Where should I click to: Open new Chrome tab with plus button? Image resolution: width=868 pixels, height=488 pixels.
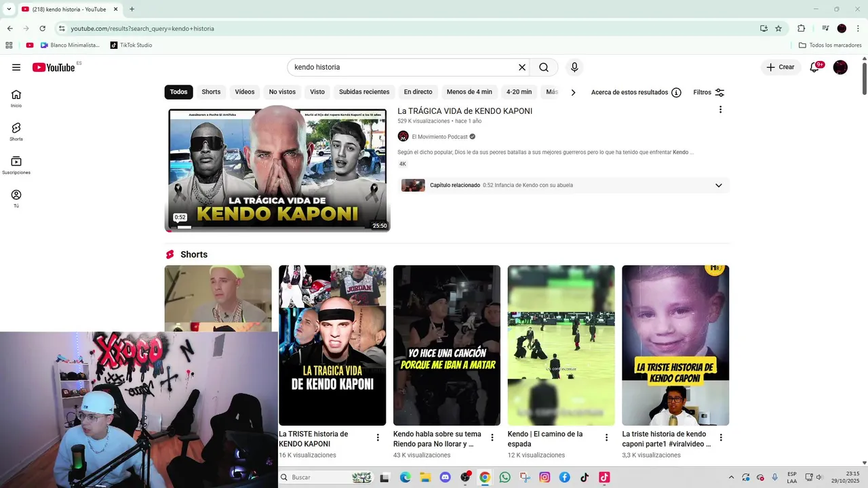click(132, 9)
